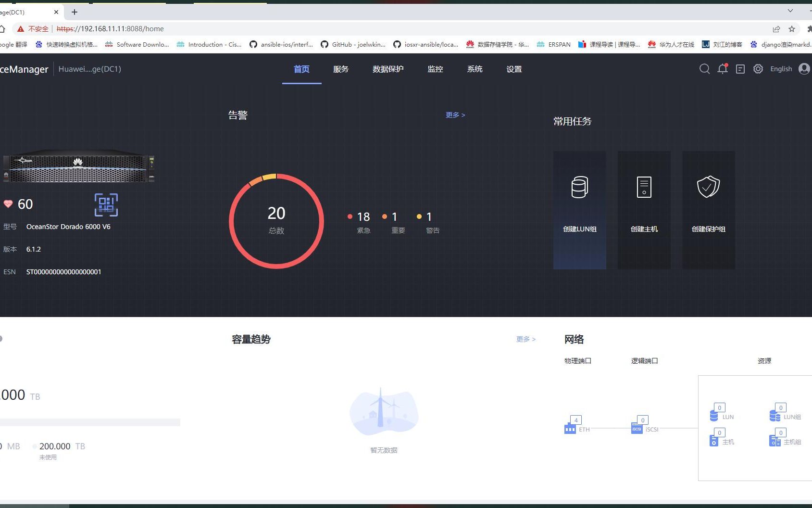
Task: Click the 创建主机 task card
Action: click(644, 210)
